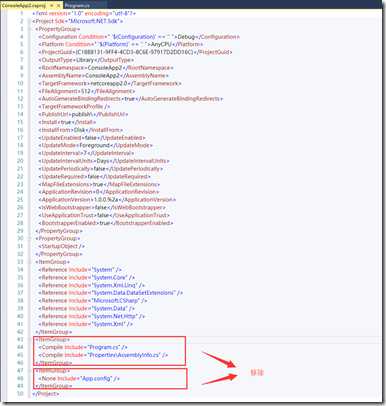Image resolution: width=386 pixels, height=406 pixels.
Task: Click the IsWebBootstrapper false line
Action: (x=102, y=208)
